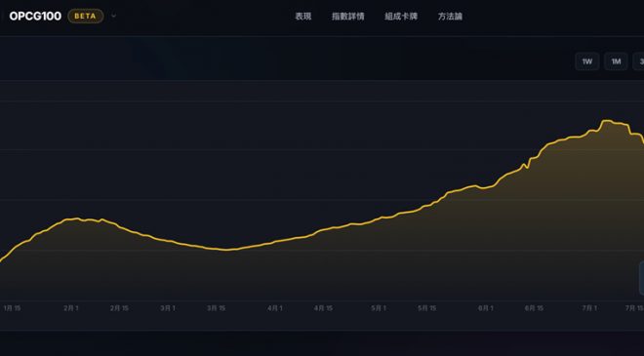Screen dimensions: 644x356
Task: Click the 4月 1 axis date label
Action: click(x=275, y=308)
